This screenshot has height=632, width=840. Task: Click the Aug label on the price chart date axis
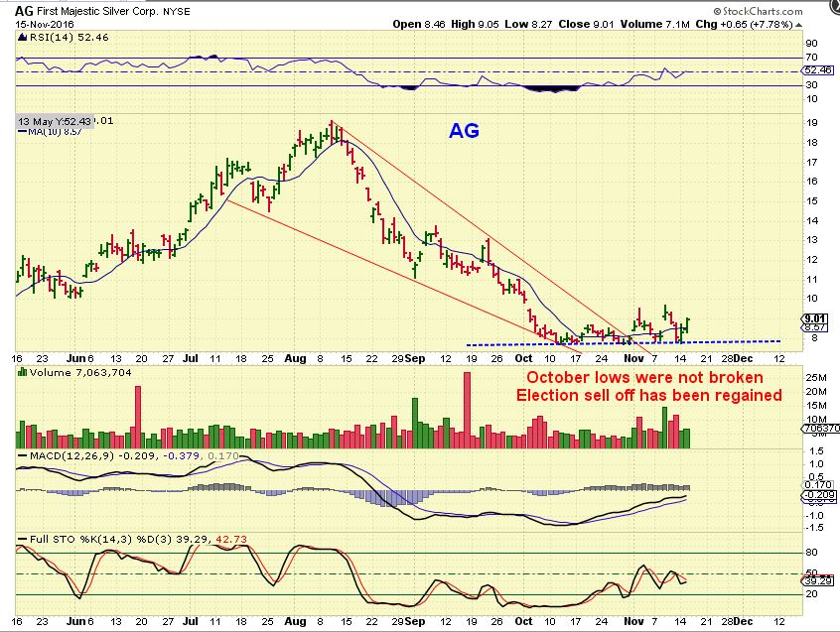coord(295,358)
